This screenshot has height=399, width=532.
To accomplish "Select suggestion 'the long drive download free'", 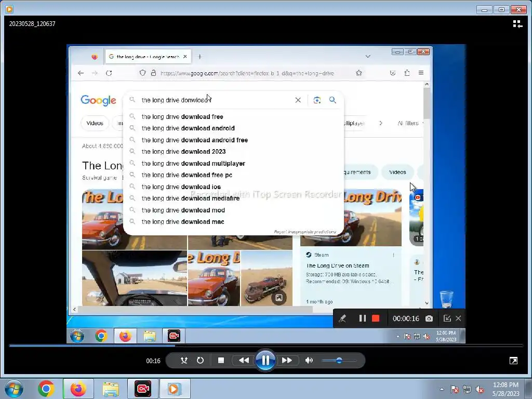I will 233,117.
